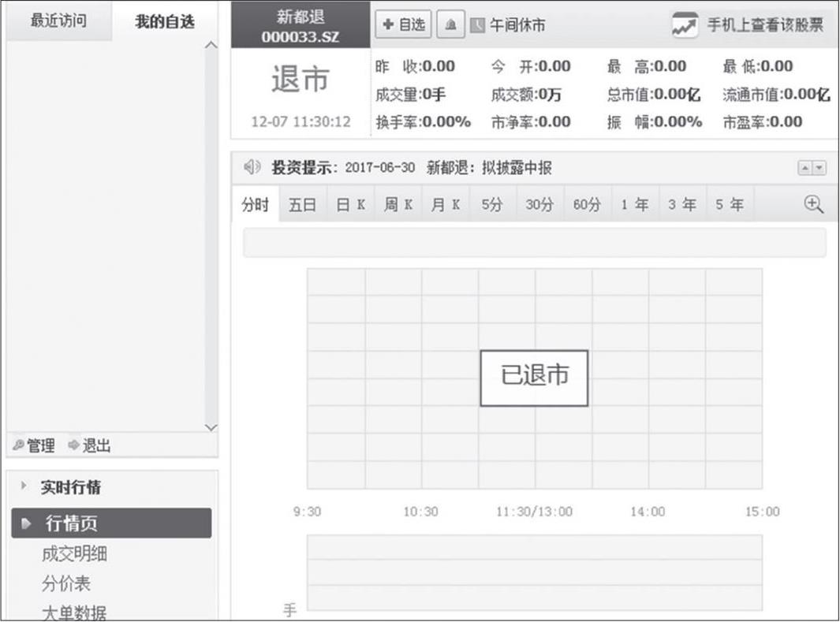The width and height of the screenshot is (840, 622).
Task: Click the arrow icon next to 退出
Action: [73, 446]
